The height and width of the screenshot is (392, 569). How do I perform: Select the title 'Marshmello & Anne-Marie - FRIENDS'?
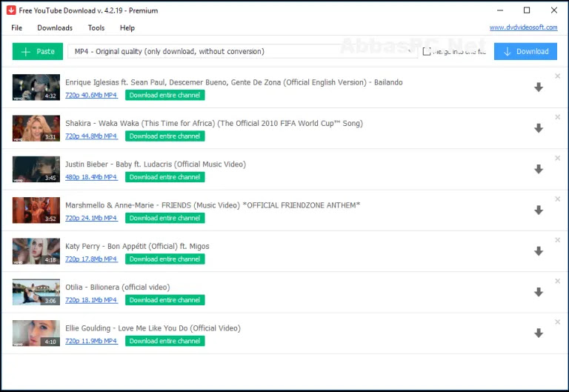pyautogui.click(x=213, y=205)
